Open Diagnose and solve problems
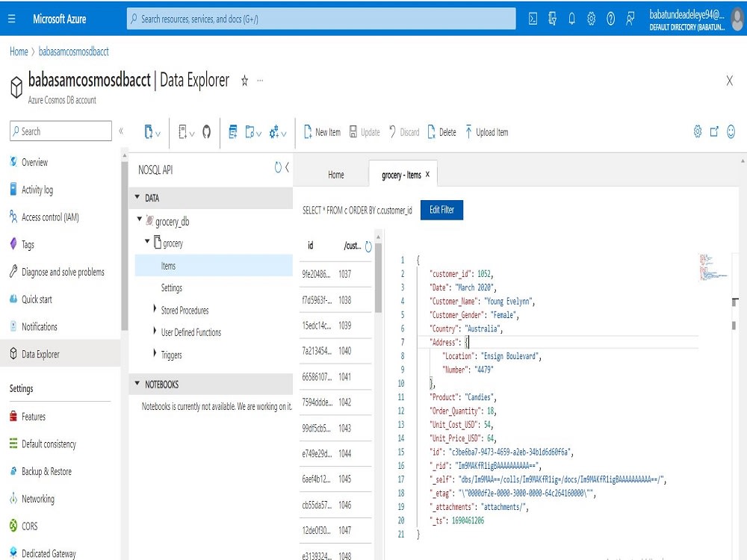The image size is (747, 560). (x=63, y=272)
